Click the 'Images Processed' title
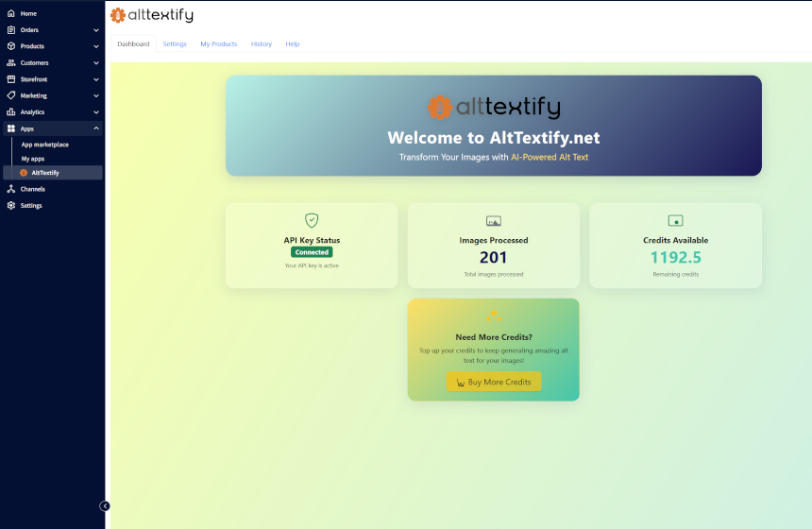The height and width of the screenshot is (529, 812). click(x=494, y=240)
